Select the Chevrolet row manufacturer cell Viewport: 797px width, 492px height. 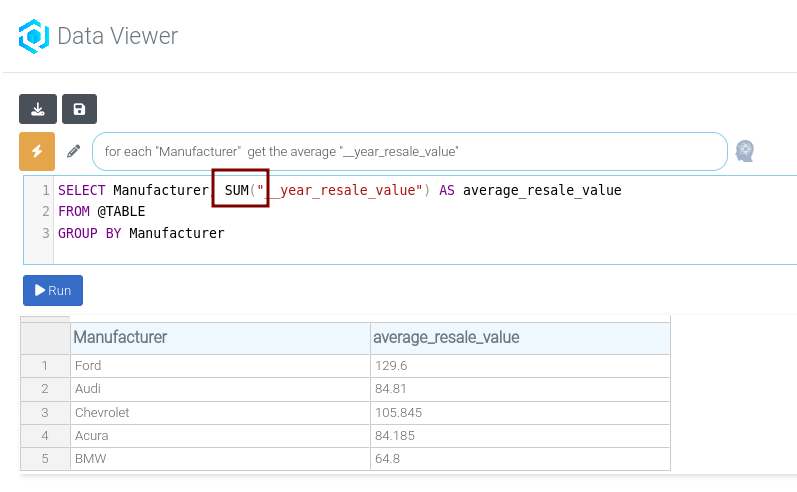(x=102, y=412)
